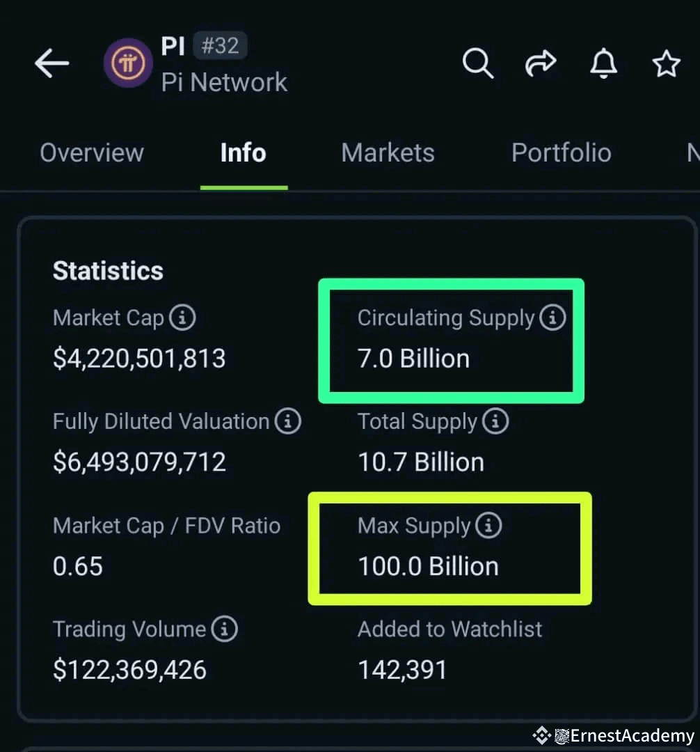This screenshot has height=752, width=700.
Task: Tap the Pi Network coin logo
Action: 128,63
